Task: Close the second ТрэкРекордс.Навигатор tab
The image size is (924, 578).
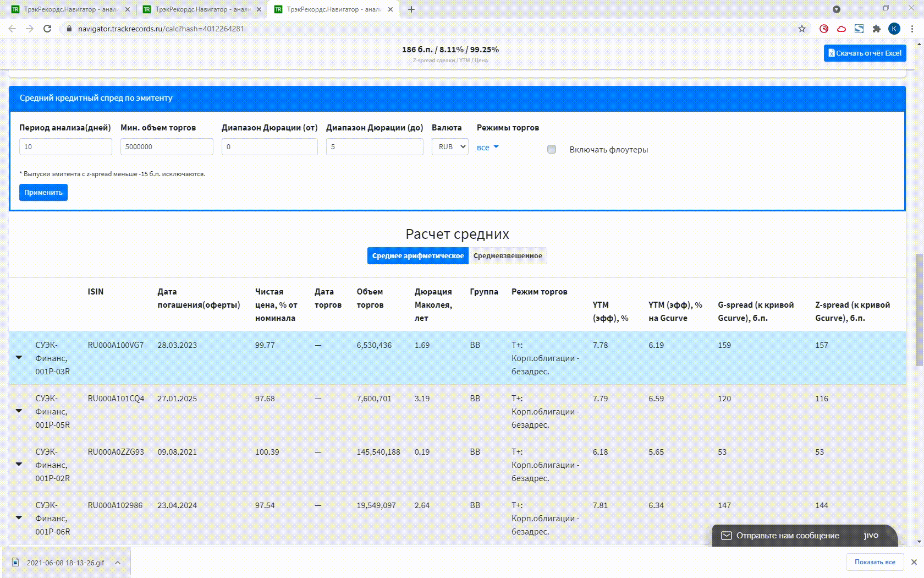Action: 259,9
